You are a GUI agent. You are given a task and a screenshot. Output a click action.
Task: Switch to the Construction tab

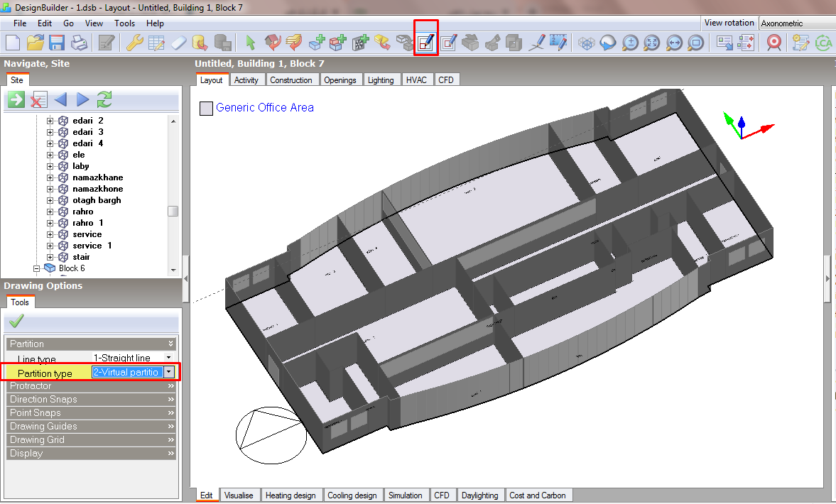(291, 80)
